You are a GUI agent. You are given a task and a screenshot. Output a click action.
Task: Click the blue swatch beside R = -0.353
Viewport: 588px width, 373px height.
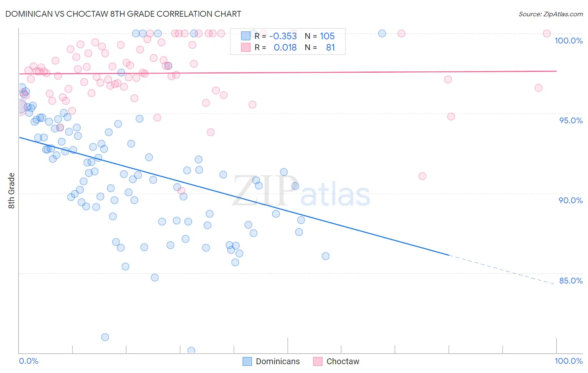click(245, 36)
